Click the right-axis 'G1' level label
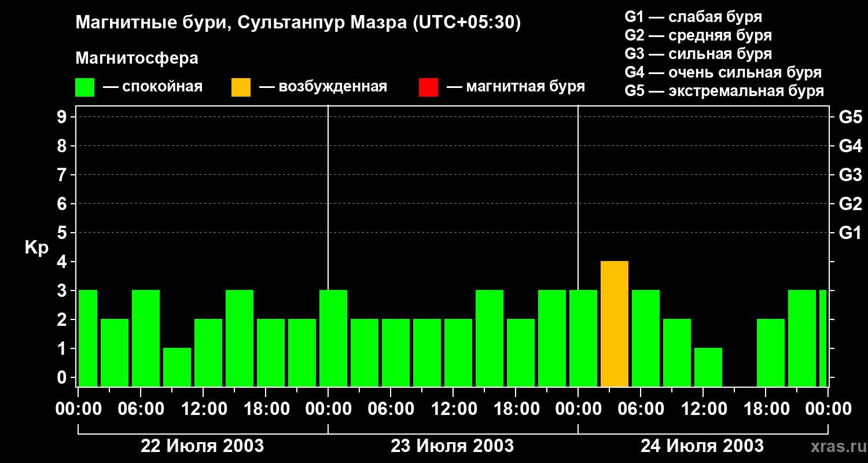This screenshot has width=868, height=463. 850,233
